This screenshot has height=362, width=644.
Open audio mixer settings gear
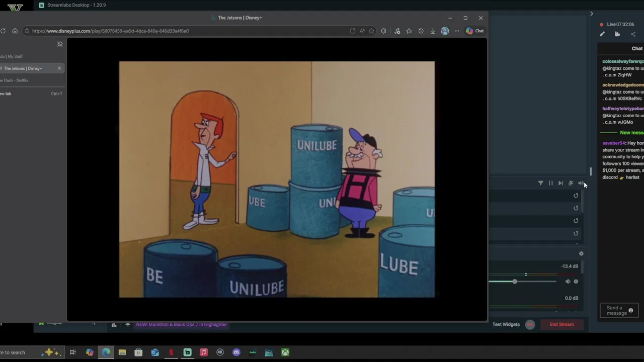click(581, 254)
